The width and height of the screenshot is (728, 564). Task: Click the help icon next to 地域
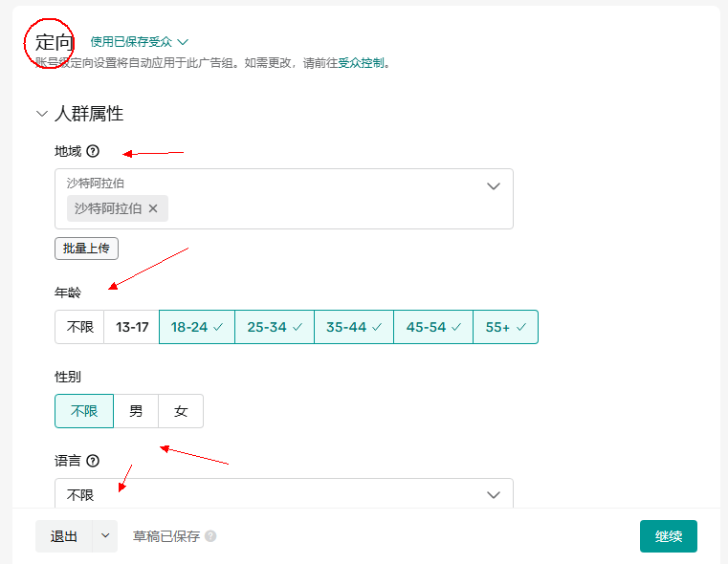(x=93, y=151)
